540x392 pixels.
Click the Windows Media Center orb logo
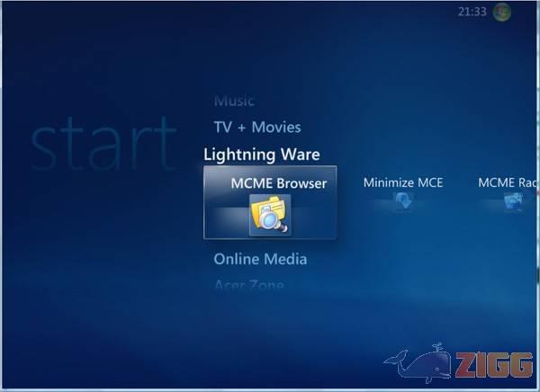[x=501, y=12]
